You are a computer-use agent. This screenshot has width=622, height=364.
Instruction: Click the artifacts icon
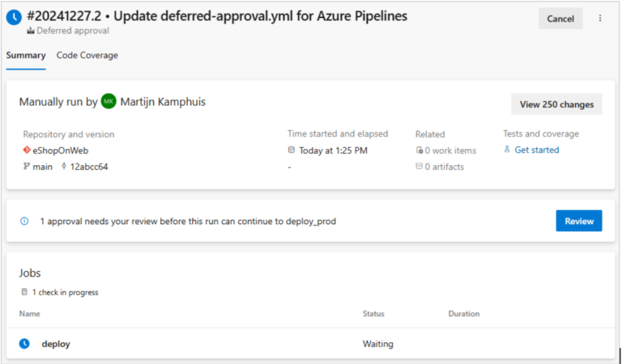pos(419,167)
